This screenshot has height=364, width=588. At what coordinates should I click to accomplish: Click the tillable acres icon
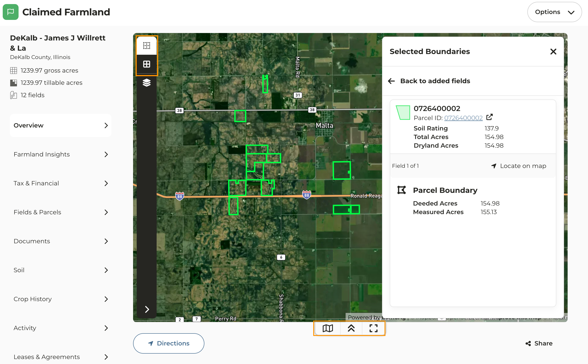pos(14,83)
